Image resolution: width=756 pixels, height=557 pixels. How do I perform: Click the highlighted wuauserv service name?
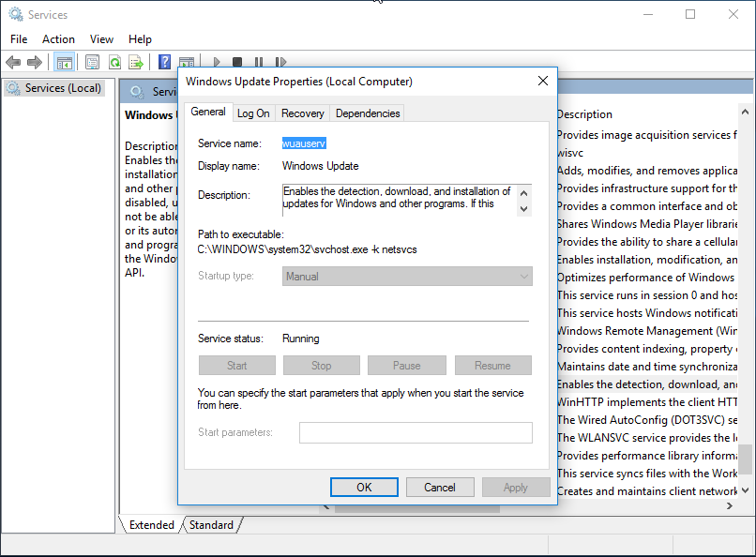click(304, 143)
